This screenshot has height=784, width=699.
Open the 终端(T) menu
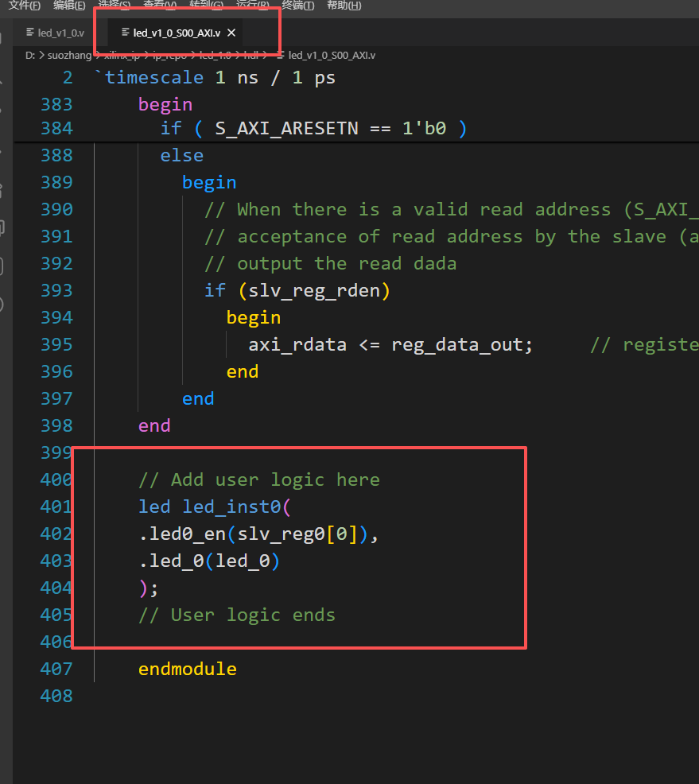pos(298,6)
